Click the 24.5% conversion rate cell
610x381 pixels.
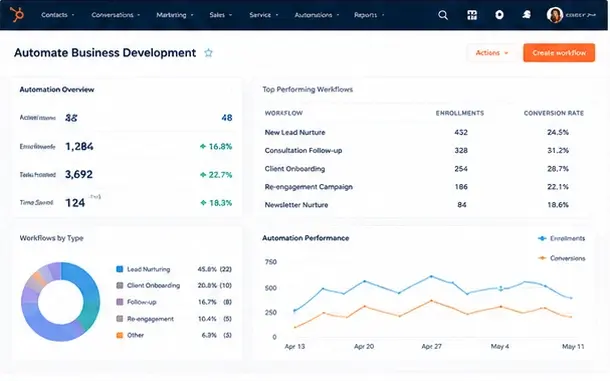pos(558,132)
